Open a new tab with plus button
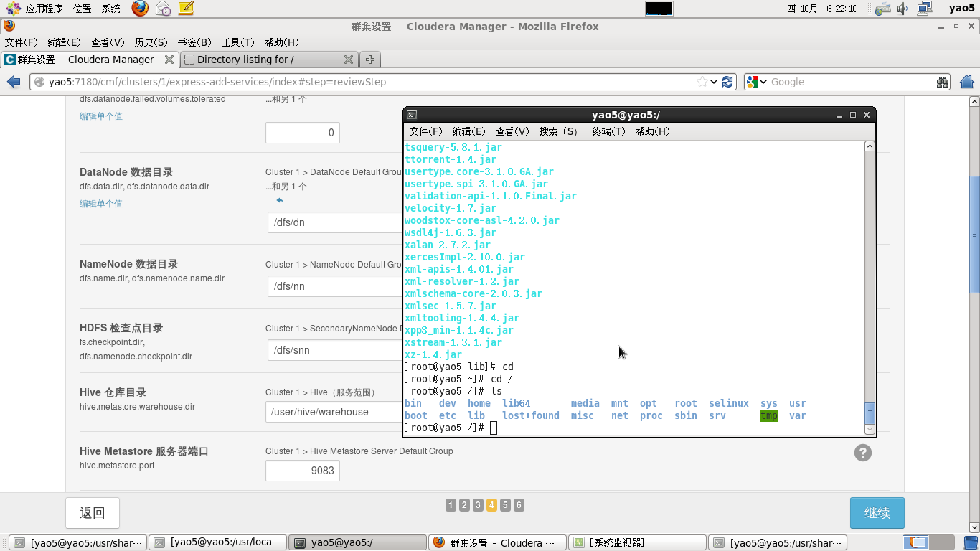 coord(370,60)
